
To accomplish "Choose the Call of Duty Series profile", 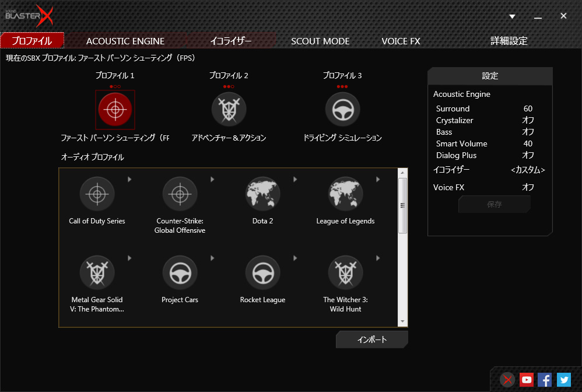I will 97,194.
